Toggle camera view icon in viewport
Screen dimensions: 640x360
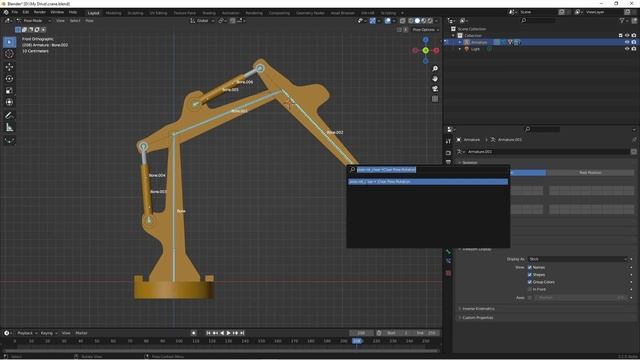pyautogui.click(x=435, y=89)
